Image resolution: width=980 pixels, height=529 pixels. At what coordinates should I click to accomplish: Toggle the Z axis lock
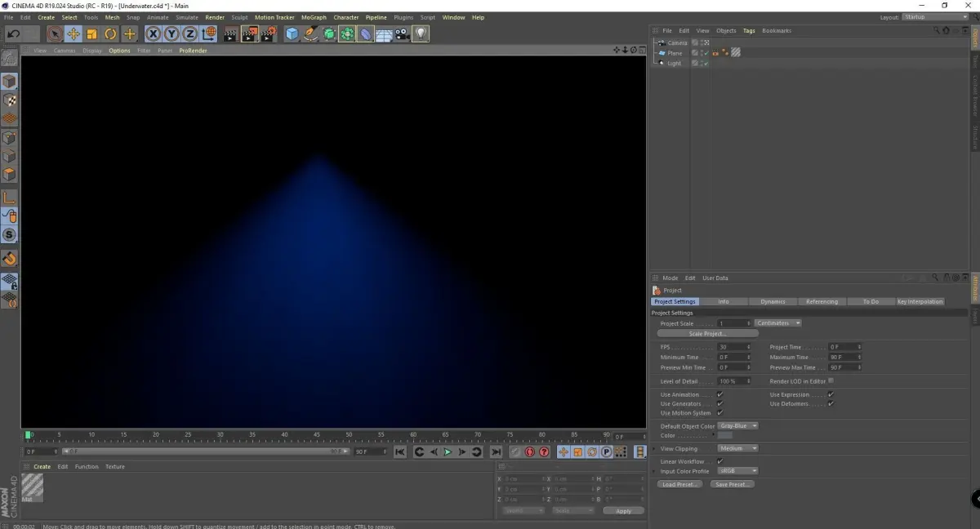pos(190,33)
